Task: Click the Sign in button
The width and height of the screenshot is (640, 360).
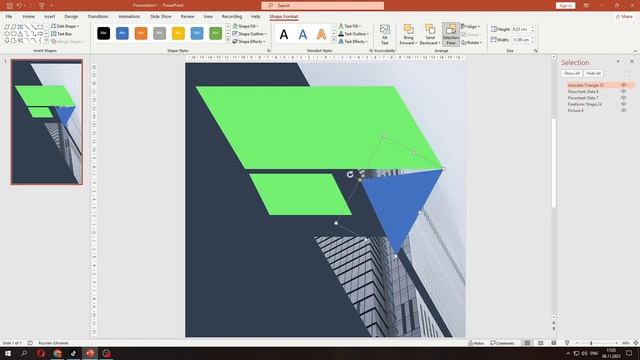Action: (x=565, y=5)
